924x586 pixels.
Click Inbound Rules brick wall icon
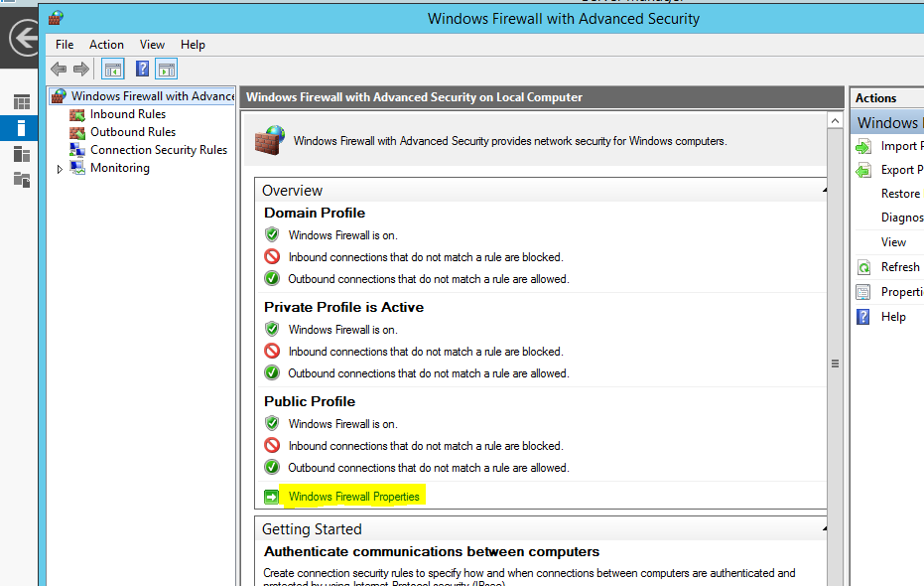pyautogui.click(x=77, y=114)
